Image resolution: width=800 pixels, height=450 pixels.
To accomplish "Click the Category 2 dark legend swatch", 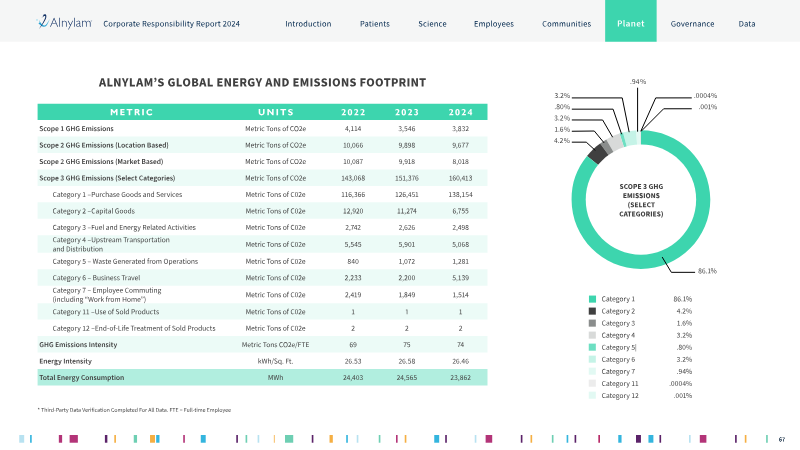I will pos(592,311).
